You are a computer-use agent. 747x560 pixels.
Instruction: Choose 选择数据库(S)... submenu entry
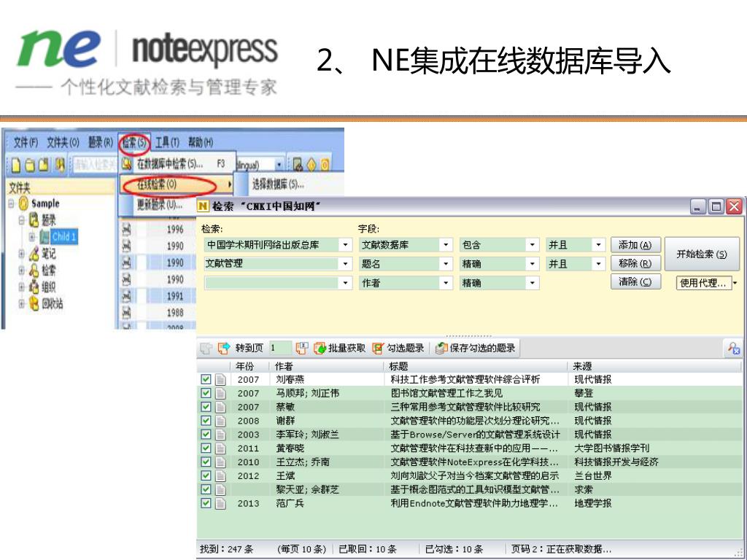point(278,184)
